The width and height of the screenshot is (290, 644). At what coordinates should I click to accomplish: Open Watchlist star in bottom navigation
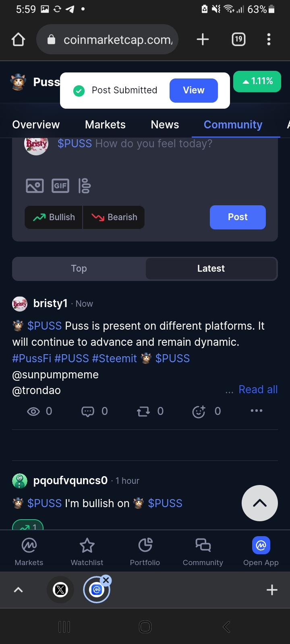87,551
